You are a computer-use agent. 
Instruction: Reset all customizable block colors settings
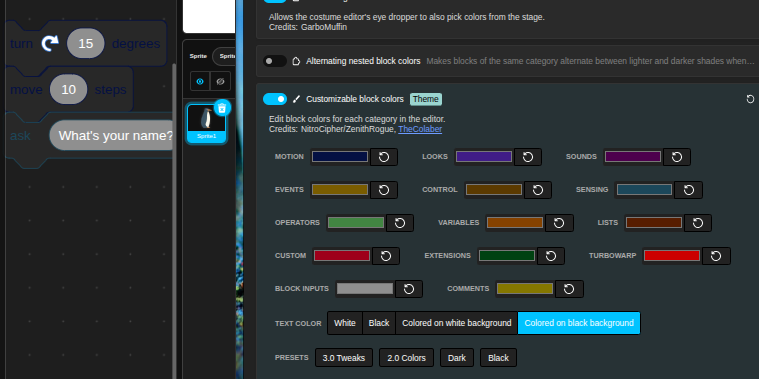(x=750, y=99)
